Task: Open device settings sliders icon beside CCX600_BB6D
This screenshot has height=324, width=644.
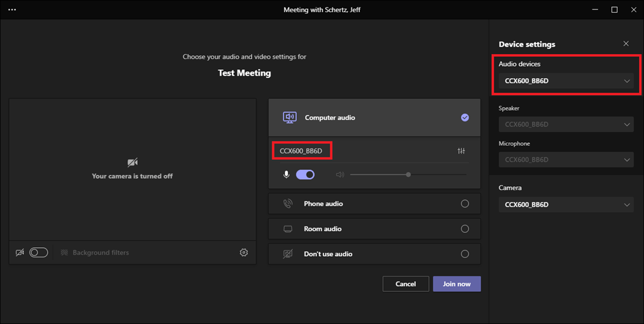Action: (461, 151)
